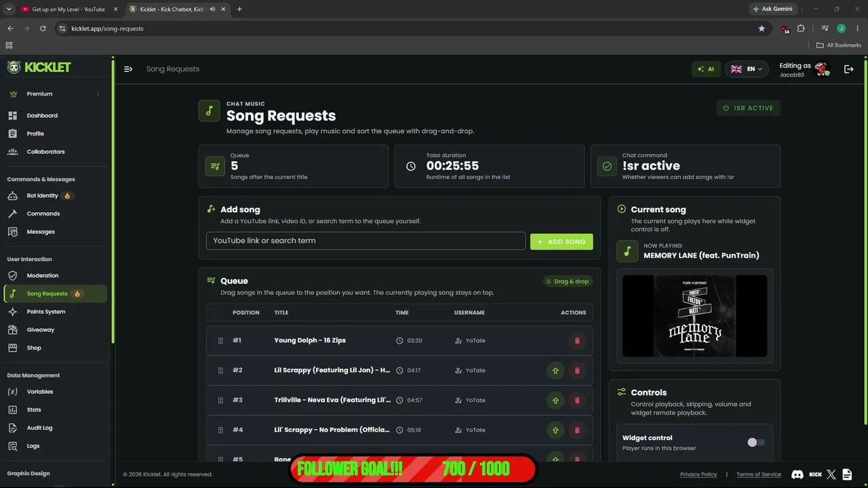Click the "04:57" time in row #3
This screenshot has width=868, height=488.
[x=415, y=401]
